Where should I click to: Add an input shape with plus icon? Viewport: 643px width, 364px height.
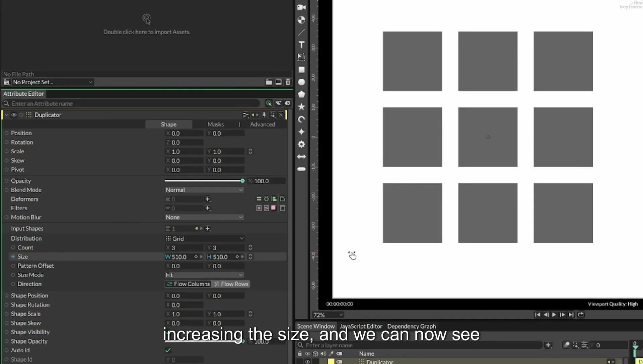(208, 229)
